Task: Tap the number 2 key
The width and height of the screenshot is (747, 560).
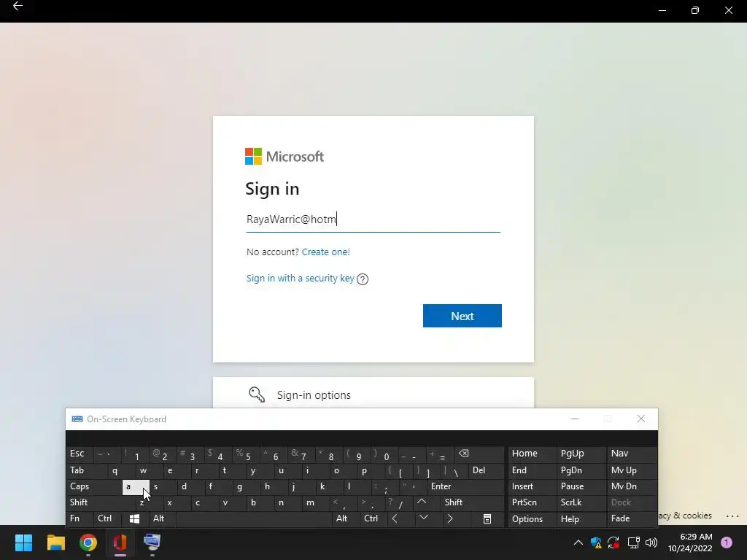Action: 163,454
